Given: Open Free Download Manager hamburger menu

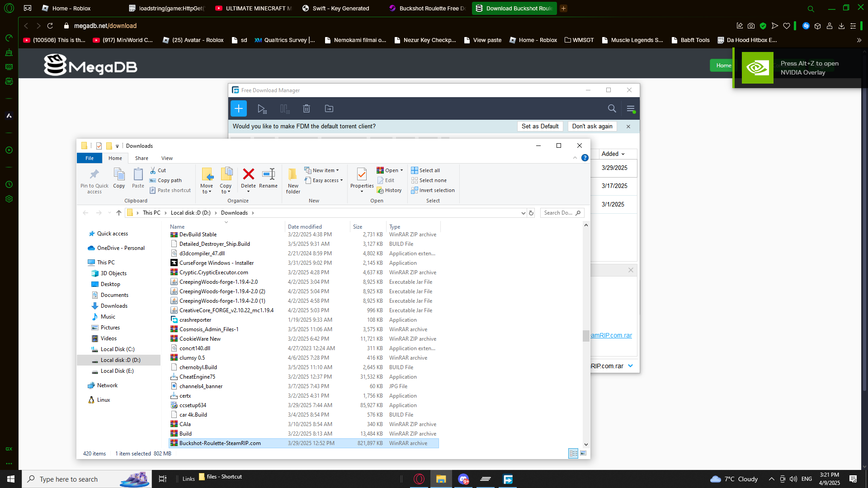Looking at the screenshot, I should [x=631, y=108].
